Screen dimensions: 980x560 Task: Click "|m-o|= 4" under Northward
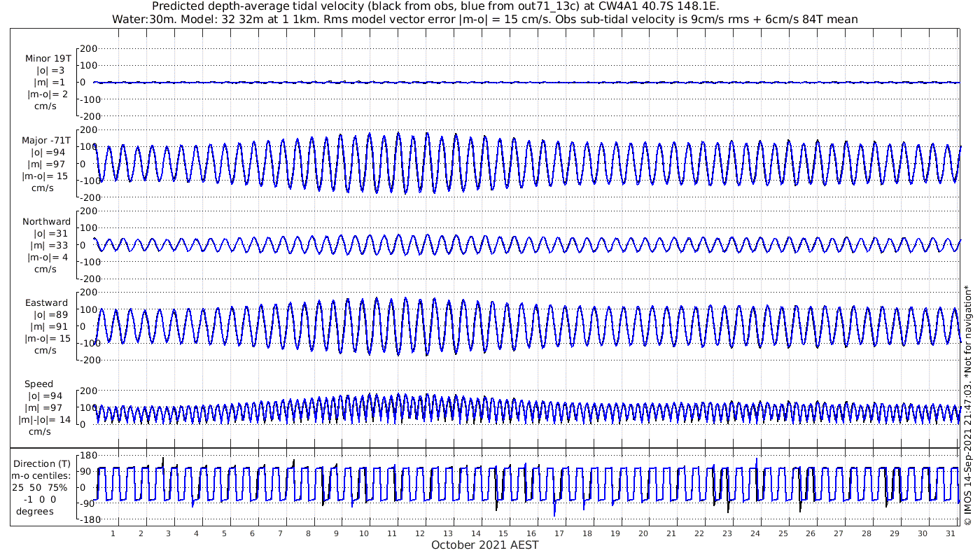point(46,258)
